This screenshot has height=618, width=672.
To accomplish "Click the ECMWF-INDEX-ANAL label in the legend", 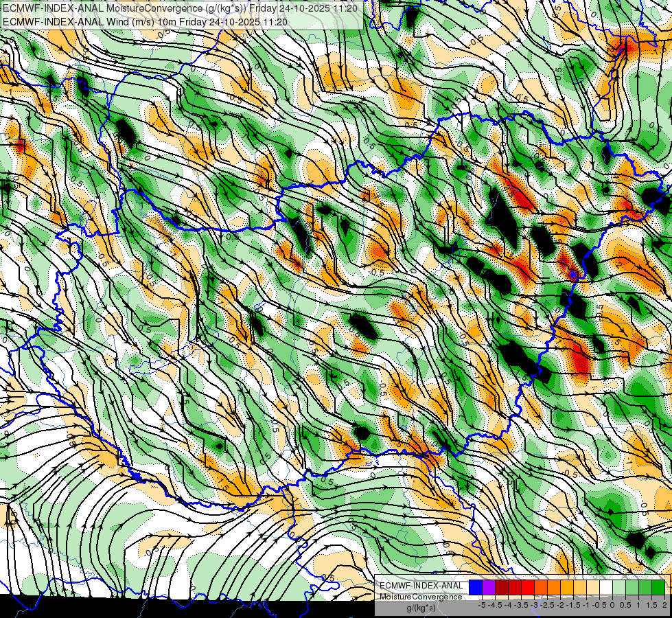I will pyautogui.click(x=421, y=586).
